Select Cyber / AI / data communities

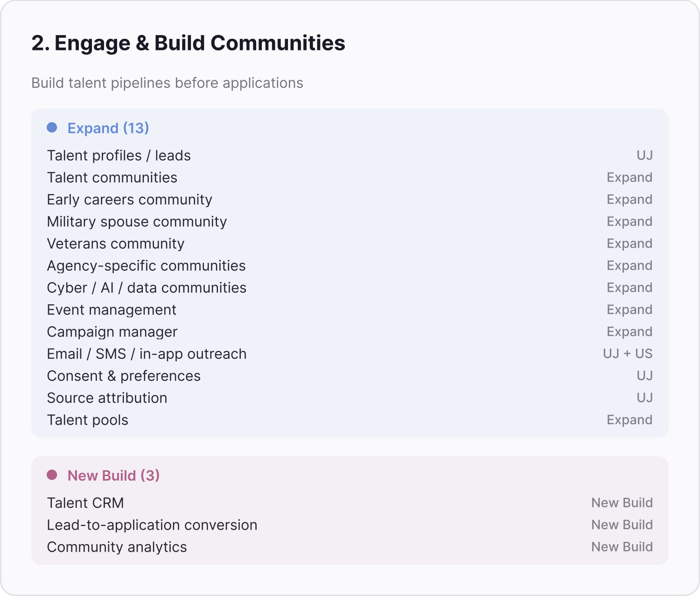(350, 287)
